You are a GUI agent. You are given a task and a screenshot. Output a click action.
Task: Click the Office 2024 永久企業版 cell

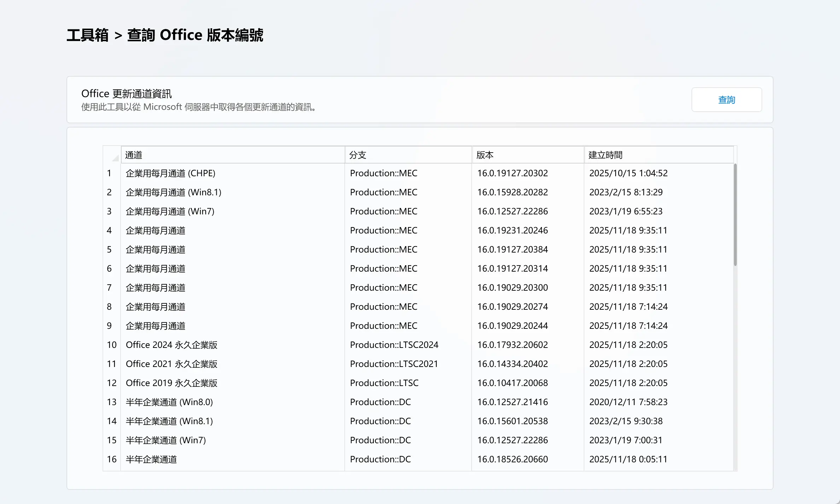[x=171, y=345]
